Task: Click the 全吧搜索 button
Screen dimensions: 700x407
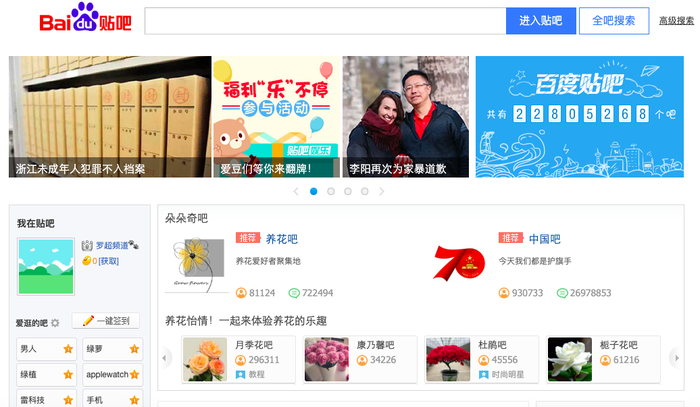Action: pos(614,21)
